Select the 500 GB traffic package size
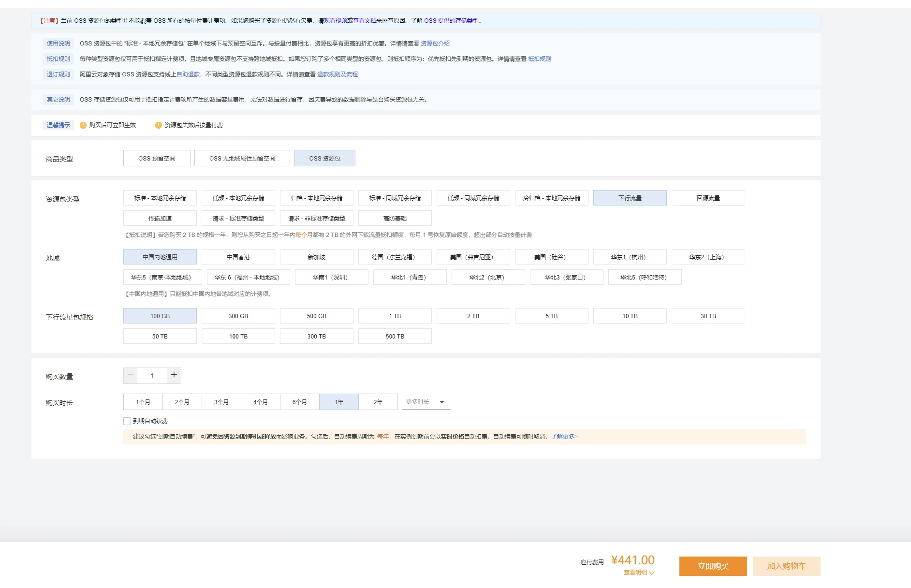911x588 pixels. tap(316, 316)
